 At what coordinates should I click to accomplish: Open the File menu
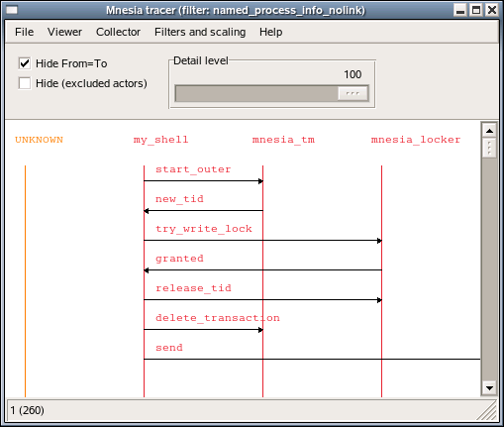[x=24, y=32]
